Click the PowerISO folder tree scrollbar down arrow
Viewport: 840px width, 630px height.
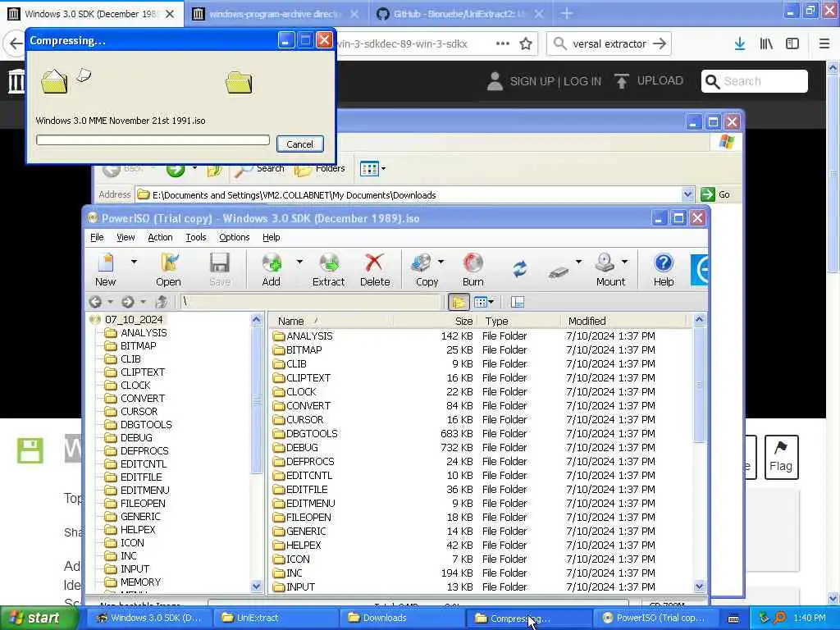256,587
